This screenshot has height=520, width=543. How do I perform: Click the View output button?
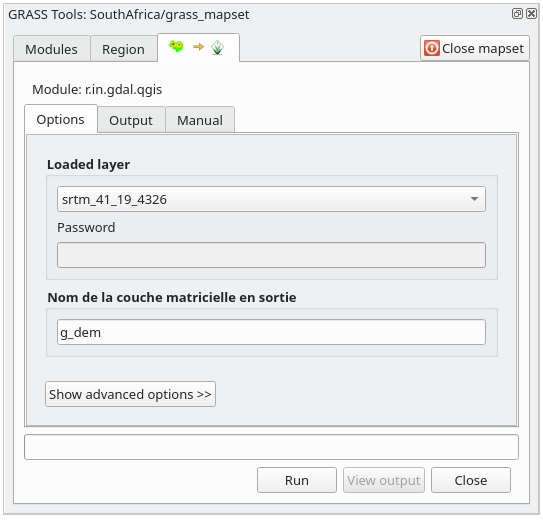pyautogui.click(x=384, y=480)
